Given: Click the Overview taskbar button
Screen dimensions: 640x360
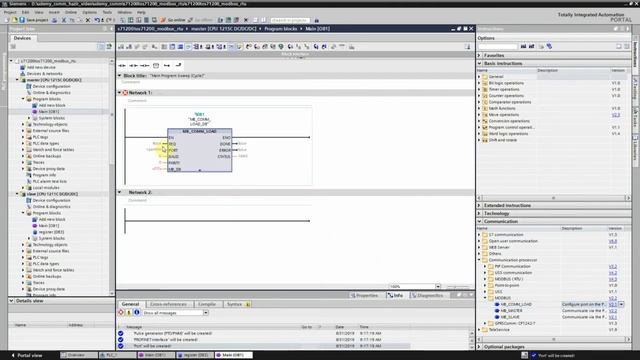Looking at the screenshot, I should click(78, 355).
